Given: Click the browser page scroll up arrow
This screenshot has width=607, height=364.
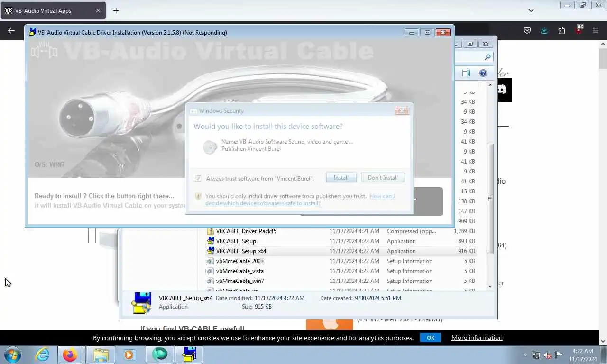Looking at the screenshot, I should point(603,44).
